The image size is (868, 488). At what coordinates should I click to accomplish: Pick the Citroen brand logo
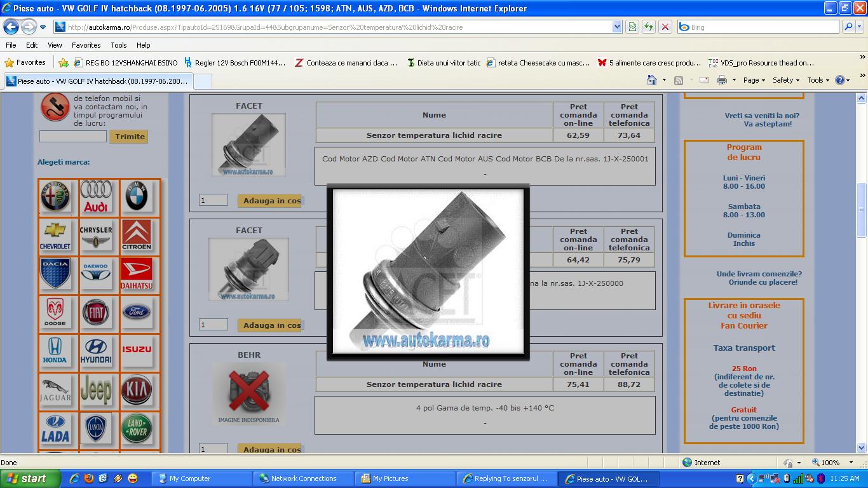point(137,235)
